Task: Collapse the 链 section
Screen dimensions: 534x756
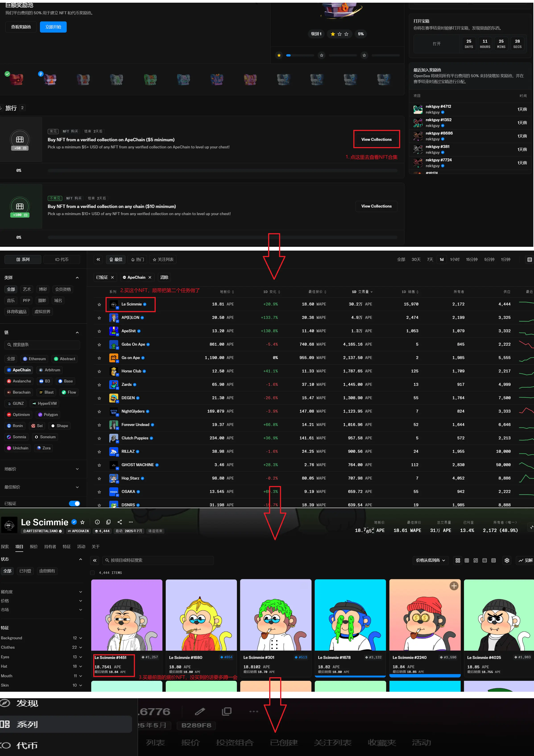Action: [x=77, y=332]
